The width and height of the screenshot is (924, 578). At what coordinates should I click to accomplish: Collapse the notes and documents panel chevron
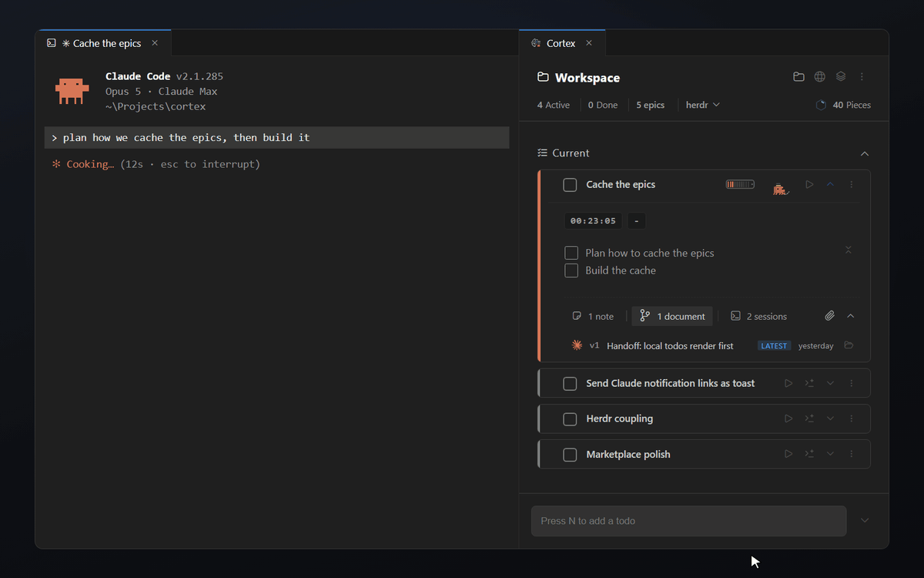[850, 316]
